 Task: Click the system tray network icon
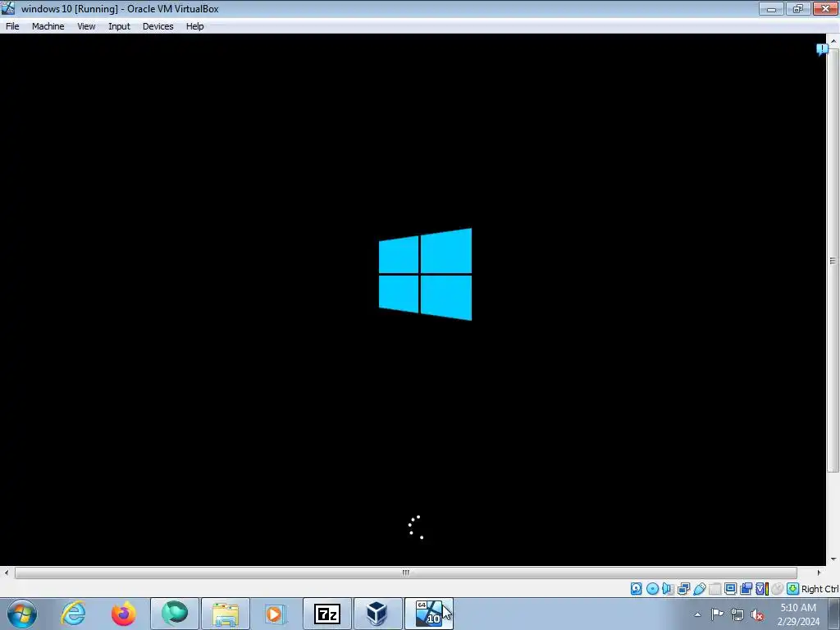click(x=737, y=614)
